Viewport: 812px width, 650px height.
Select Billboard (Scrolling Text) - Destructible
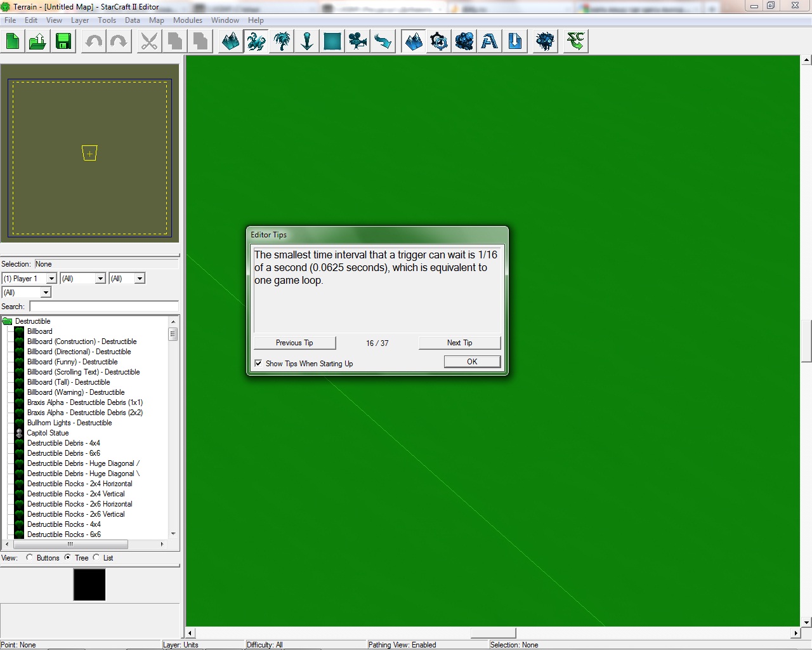[83, 372]
